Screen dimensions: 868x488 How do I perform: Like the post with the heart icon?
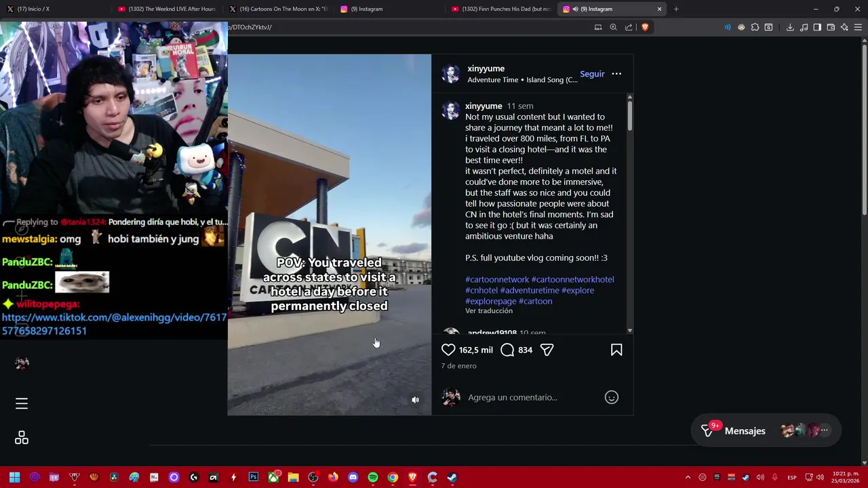tap(448, 350)
